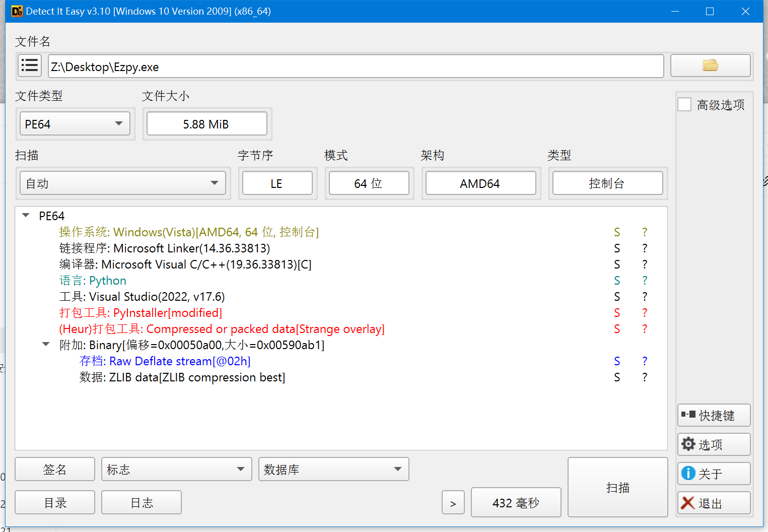The width and height of the screenshot is (768, 532).
Task: Click ? on the Microsoft Visual C/C++ row
Action: click(x=645, y=264)
